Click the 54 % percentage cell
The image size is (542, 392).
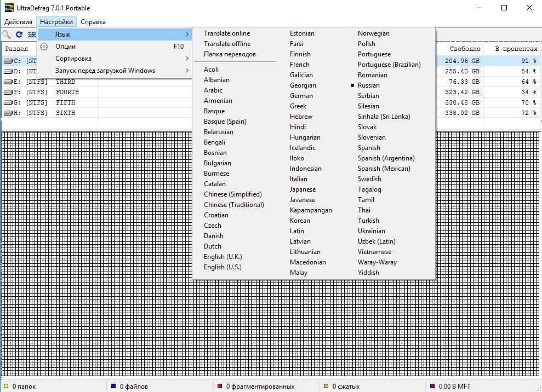tap(528, 72)
